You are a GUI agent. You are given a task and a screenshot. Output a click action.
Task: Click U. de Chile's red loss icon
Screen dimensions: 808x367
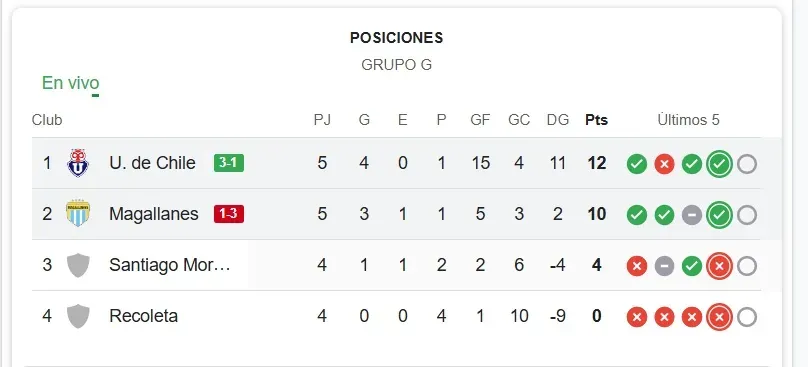tap(664, 164)
